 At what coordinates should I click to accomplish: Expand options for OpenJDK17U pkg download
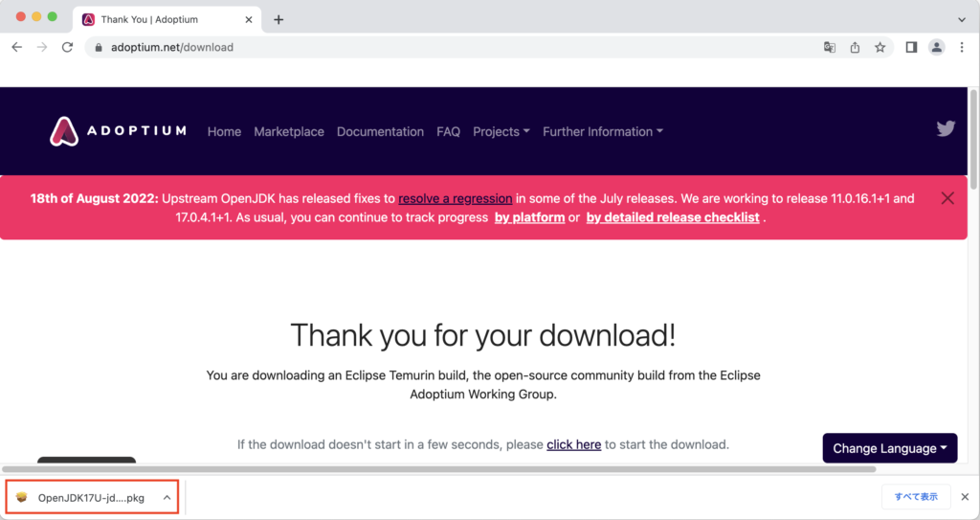click(x=167, y=497)
